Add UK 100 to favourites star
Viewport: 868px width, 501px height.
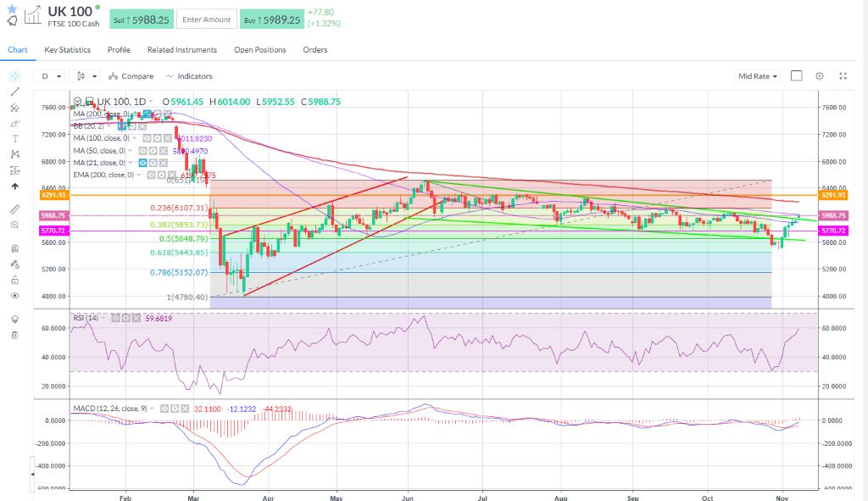point(12,8)
